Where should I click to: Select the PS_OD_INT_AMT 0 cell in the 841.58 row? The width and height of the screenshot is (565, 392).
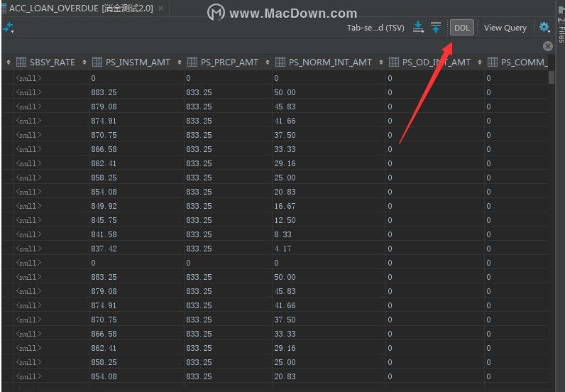(x=435, y=234)
